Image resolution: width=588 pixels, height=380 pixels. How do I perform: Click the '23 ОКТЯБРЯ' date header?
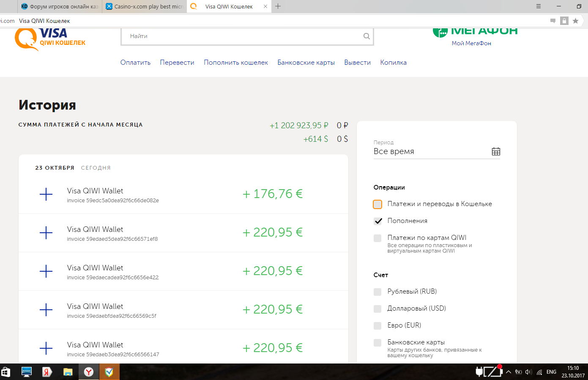point(55,168)
